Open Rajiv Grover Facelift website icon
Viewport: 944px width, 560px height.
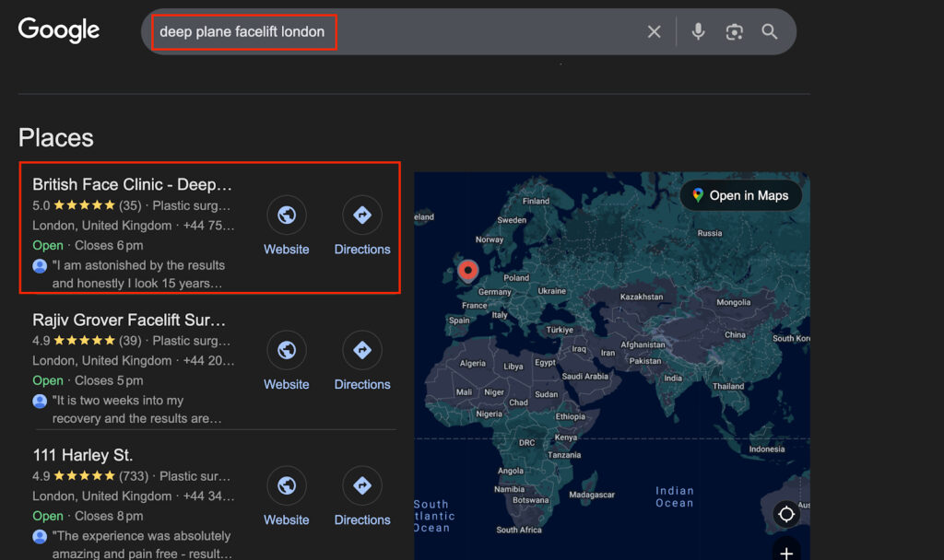[287, 350]
